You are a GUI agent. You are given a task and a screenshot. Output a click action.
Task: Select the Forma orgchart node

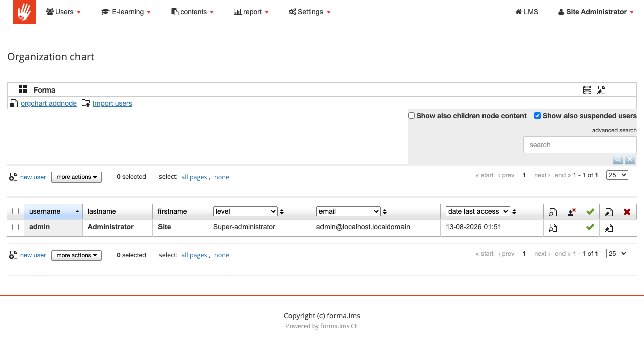tap(44, 90)
